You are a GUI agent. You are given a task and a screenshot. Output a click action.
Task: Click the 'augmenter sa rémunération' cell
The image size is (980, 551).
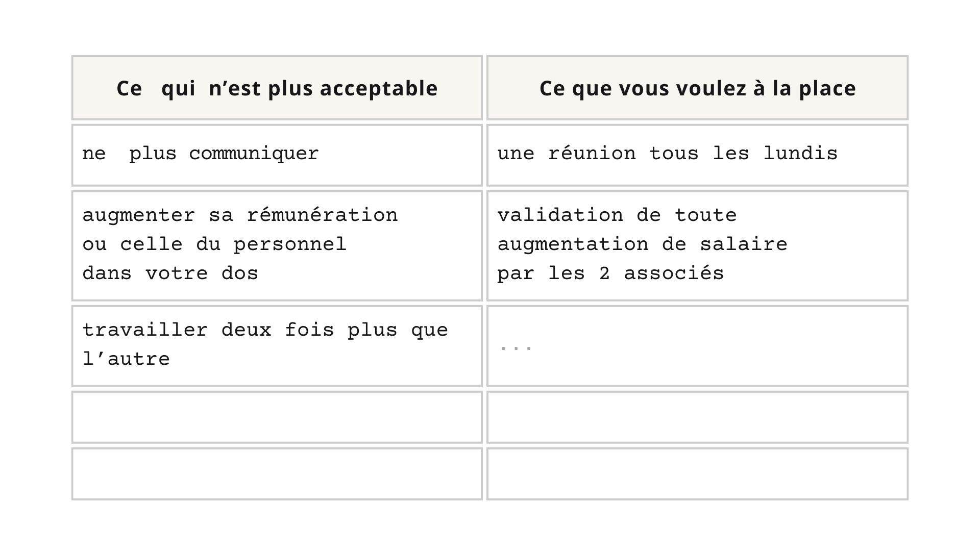tap(277, 246)
